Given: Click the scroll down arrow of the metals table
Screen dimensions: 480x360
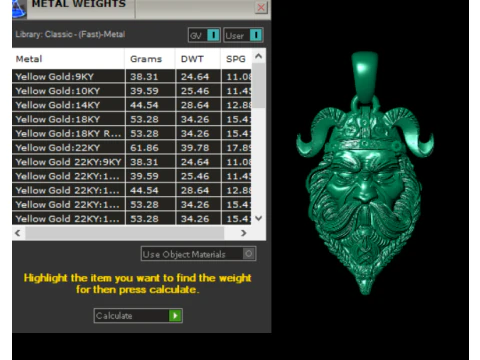Looking at the screenshot, I should [258, 218].
